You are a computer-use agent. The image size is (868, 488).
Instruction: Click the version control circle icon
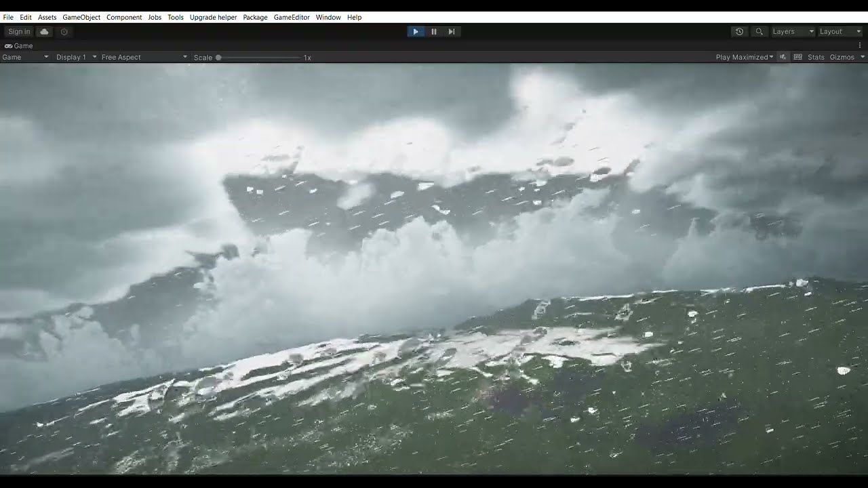[x=64, y=32]
